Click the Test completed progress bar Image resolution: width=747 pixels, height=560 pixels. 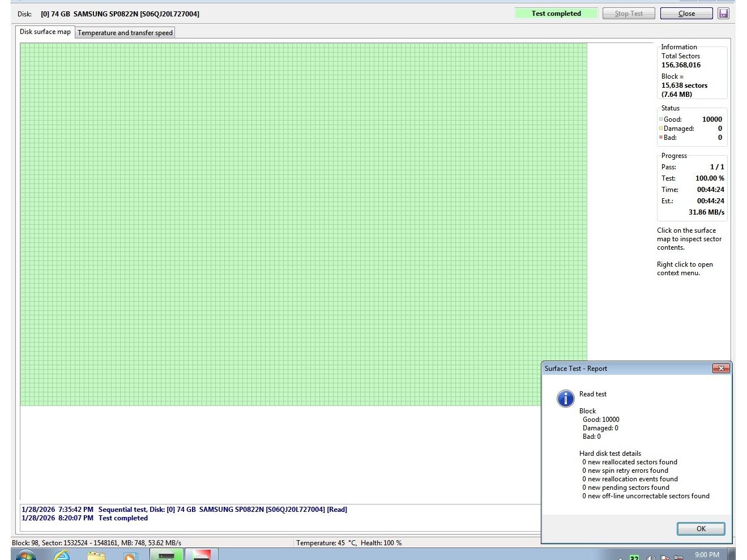(556, 14)
